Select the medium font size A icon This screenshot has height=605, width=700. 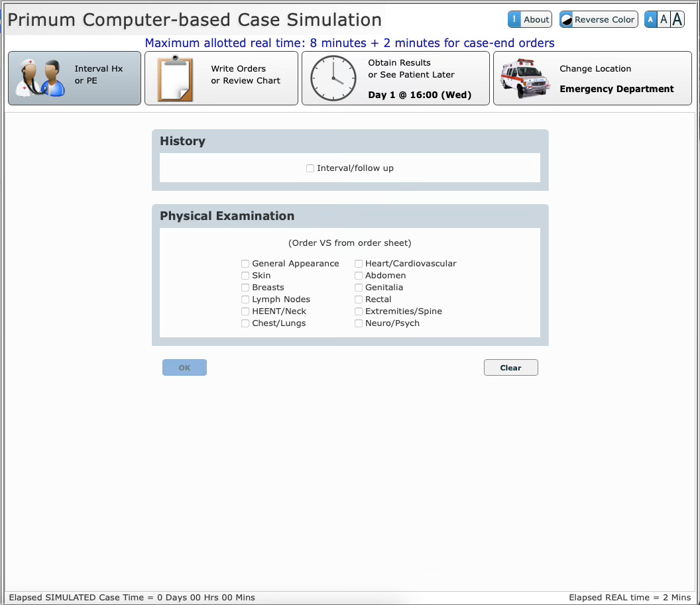point(664,19)
